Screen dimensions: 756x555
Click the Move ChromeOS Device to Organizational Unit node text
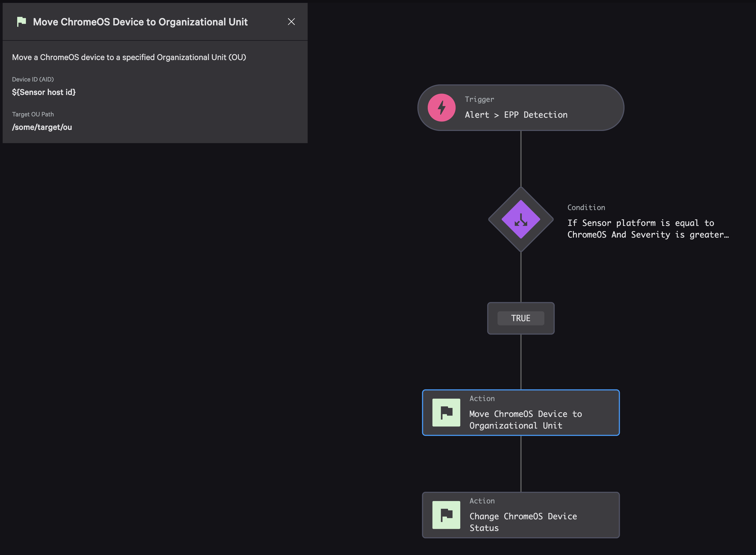click(526, 420)
